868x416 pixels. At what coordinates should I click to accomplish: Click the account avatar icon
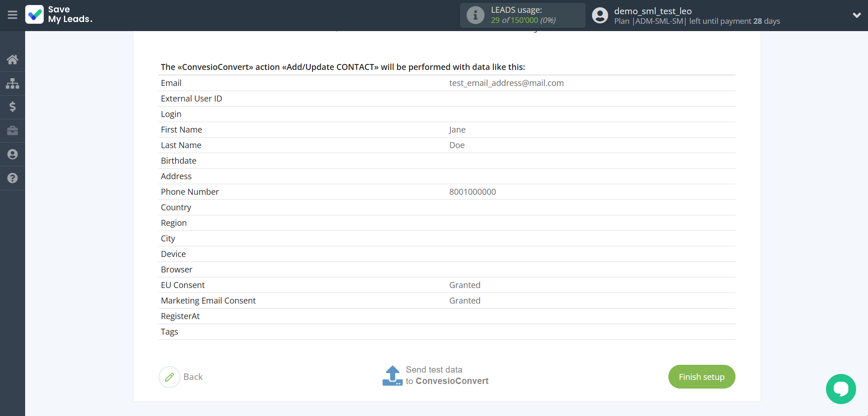point(600,15)
